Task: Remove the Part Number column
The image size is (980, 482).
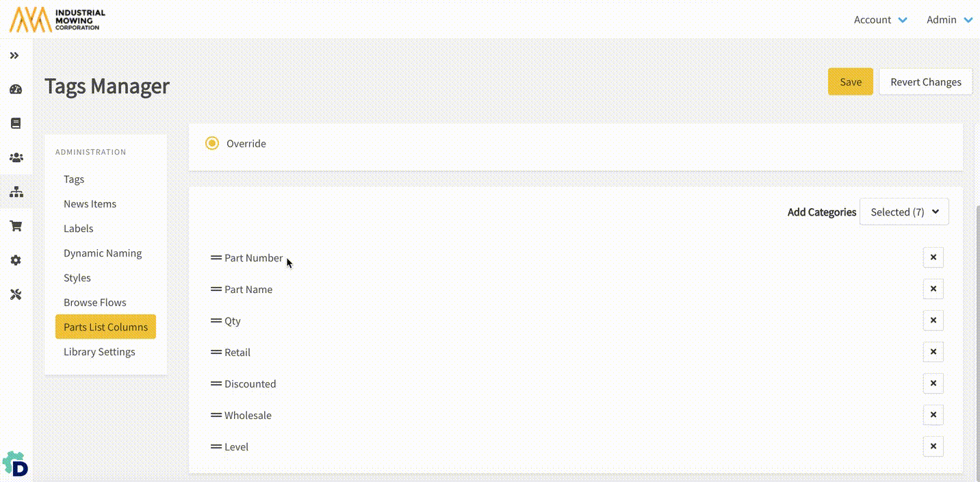Action: [x=933, y=257]
